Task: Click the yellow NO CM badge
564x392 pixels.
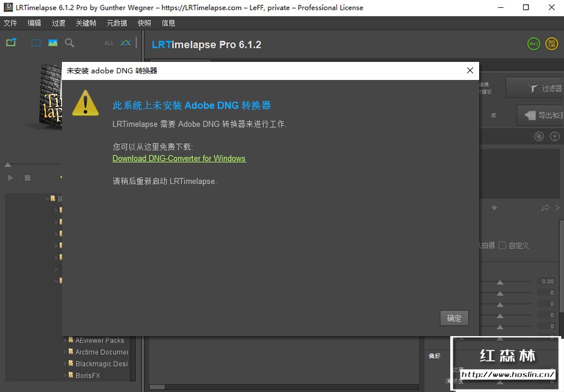Action: click(552, 44)
